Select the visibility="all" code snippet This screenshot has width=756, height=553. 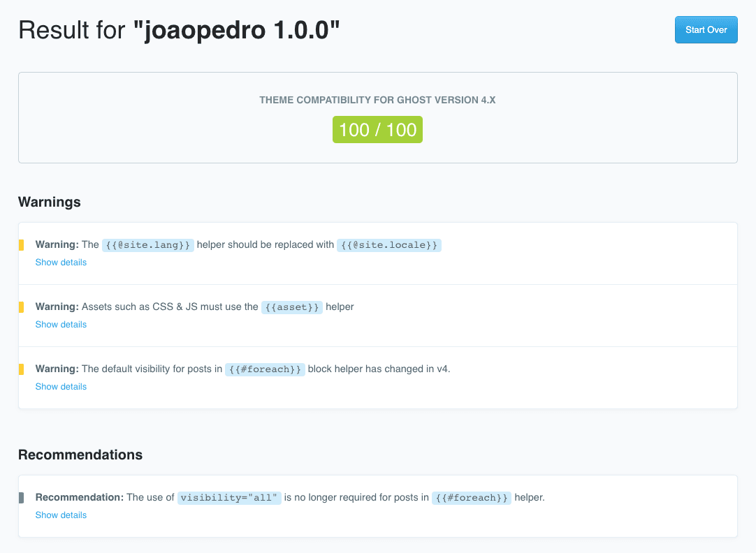[x=229, y=498]
